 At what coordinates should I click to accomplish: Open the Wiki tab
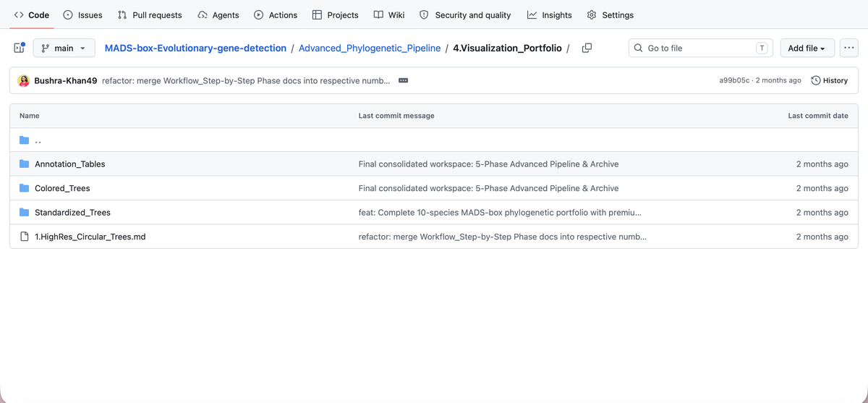388,14
